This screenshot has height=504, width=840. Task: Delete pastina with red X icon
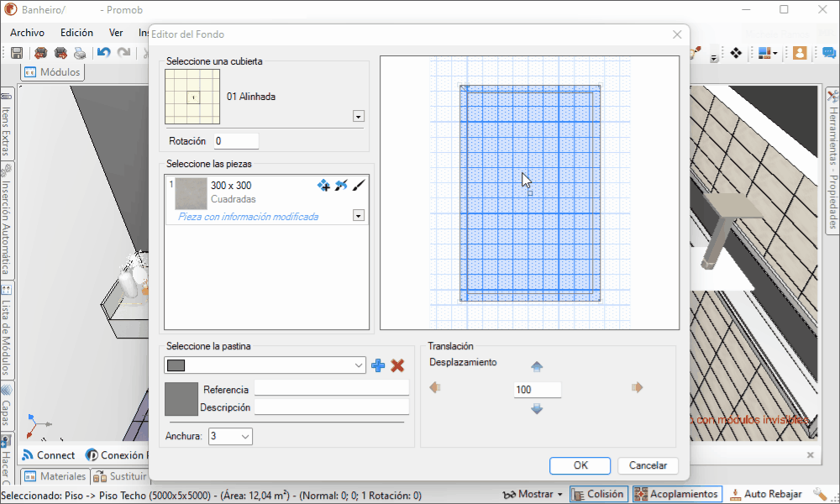(397, 365)
